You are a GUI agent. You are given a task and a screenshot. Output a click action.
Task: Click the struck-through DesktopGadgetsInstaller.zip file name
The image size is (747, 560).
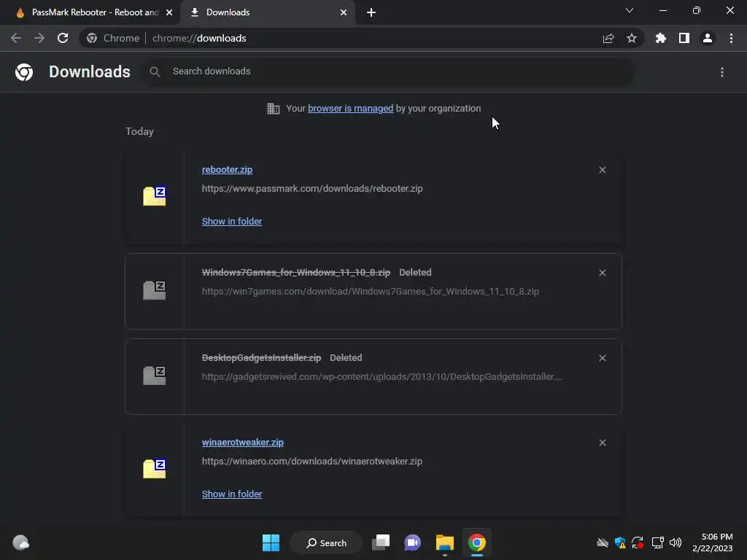(262, 357)
